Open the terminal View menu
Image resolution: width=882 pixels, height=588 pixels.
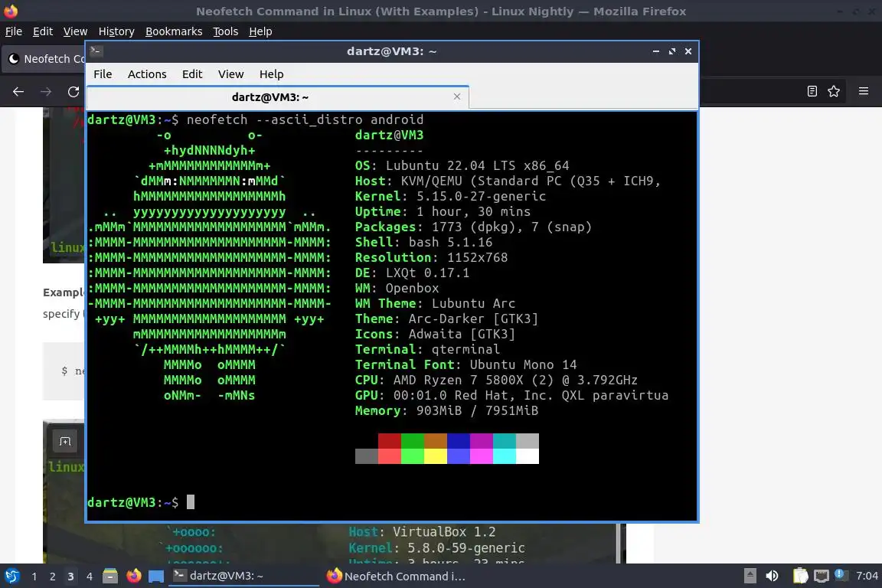[x=230, y=74]
